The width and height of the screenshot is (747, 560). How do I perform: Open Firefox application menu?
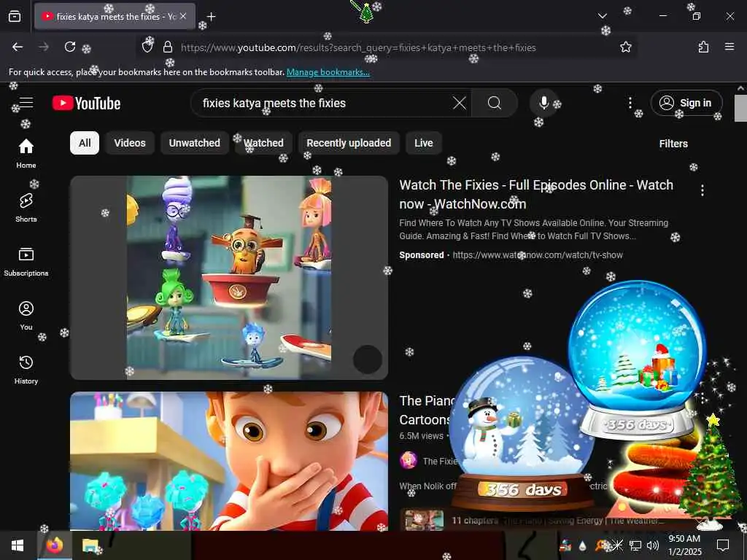click(729, 47)
